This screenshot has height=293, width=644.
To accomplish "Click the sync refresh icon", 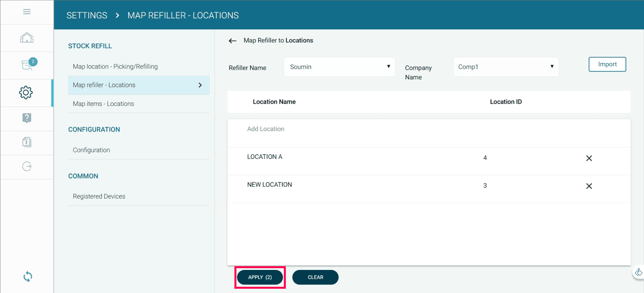I will 28,277.
